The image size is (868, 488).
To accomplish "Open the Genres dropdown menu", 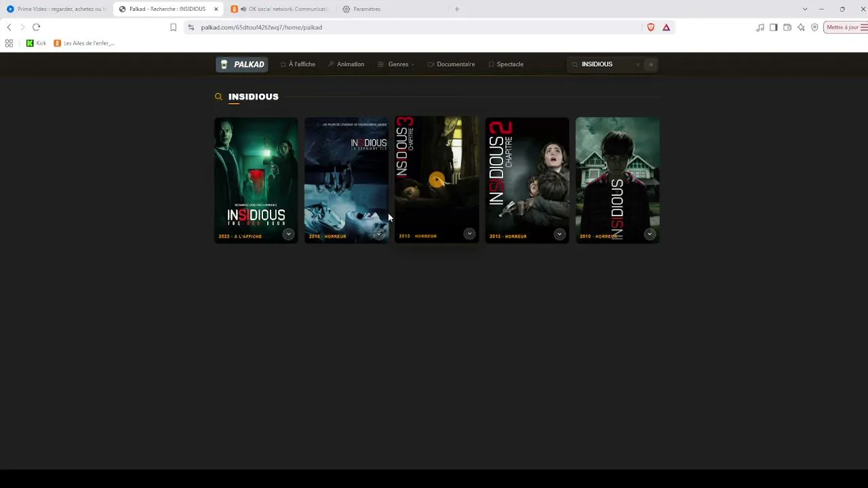I will pyautogui.click(x=397, y=64).
